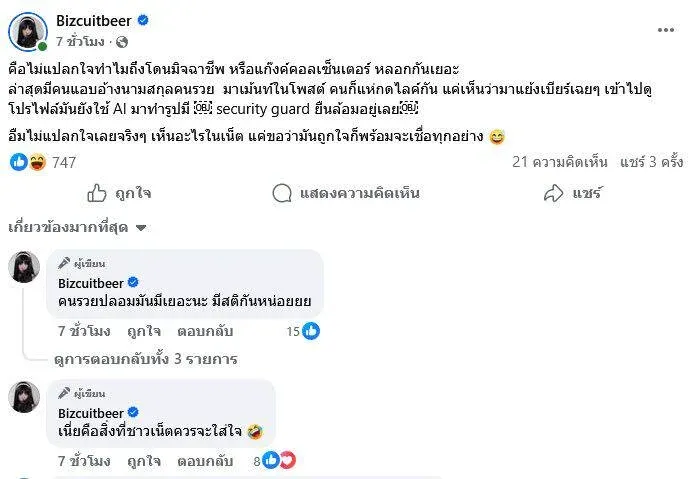Screen dimensions: 691x479
Task: Open Bizcuitbeer's post profile picture
Action: click(x=27, y=31)
